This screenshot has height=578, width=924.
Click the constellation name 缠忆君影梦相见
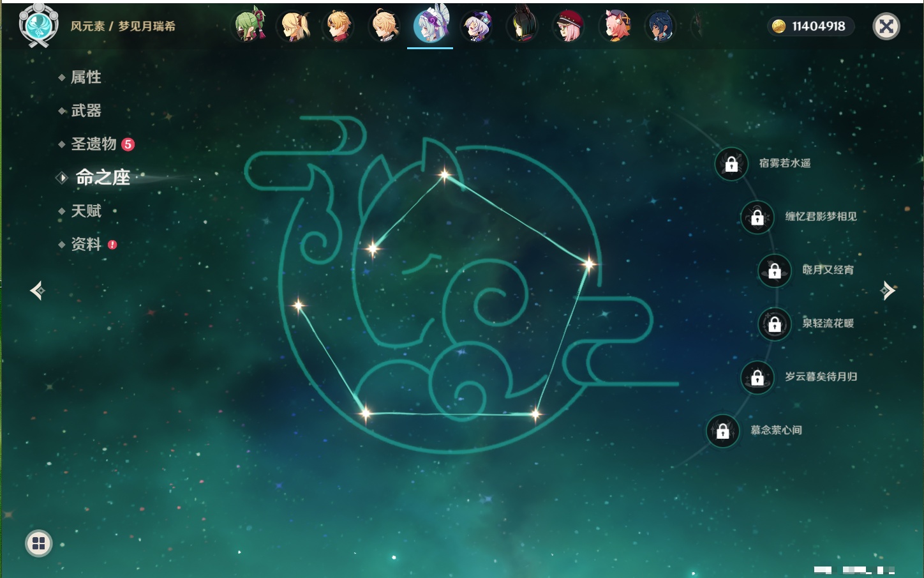821,217
